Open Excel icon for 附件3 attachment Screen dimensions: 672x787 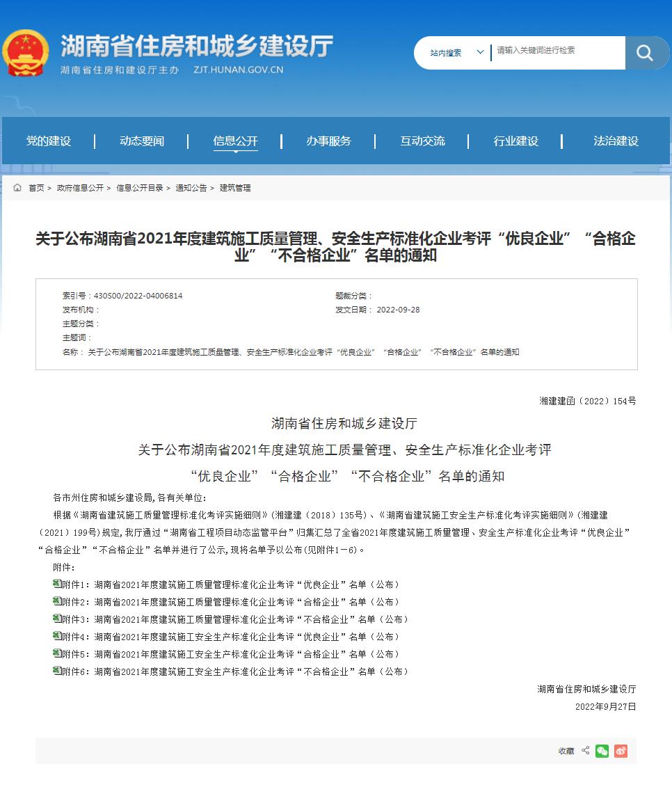[x=57, y=619]
